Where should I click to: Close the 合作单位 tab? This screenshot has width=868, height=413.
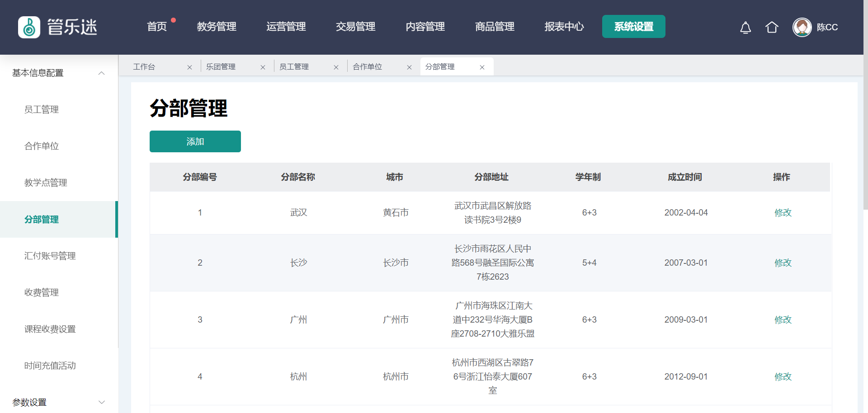tap(409, 67)
